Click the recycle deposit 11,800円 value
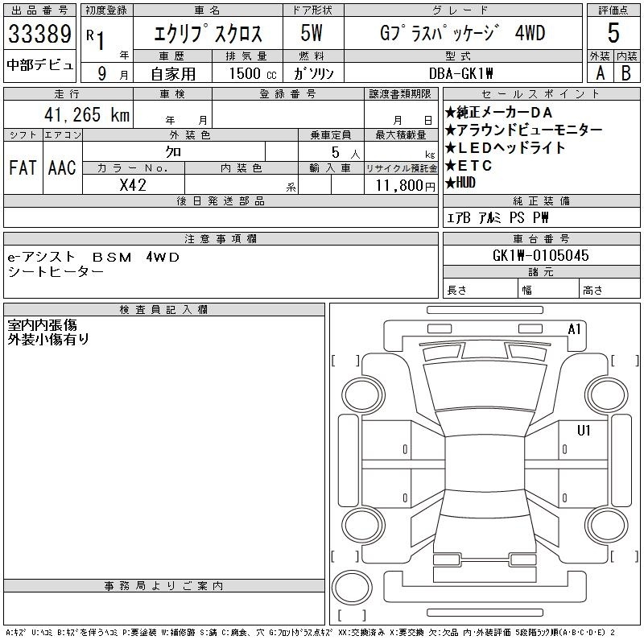 tap(400, 184)
